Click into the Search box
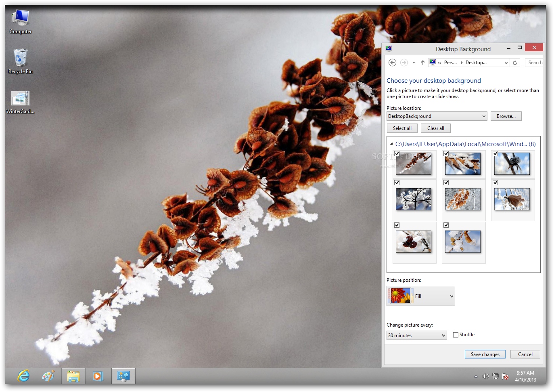 534,63
